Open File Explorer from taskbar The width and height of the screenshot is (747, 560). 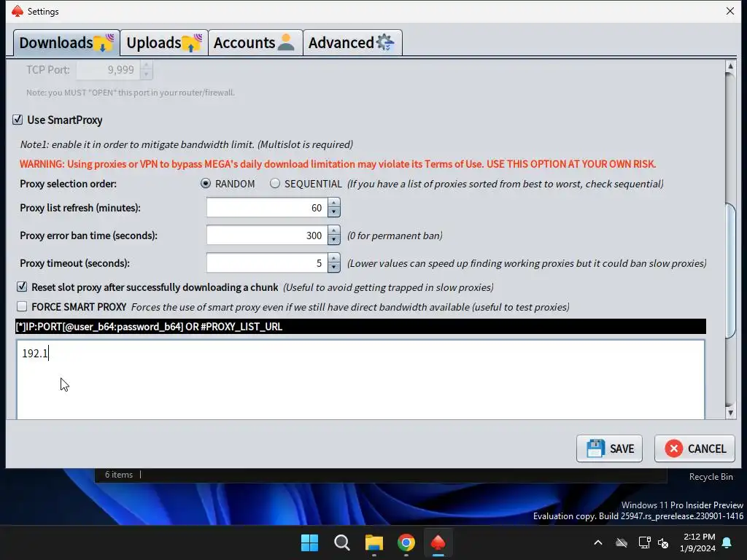tap(374, 542)
